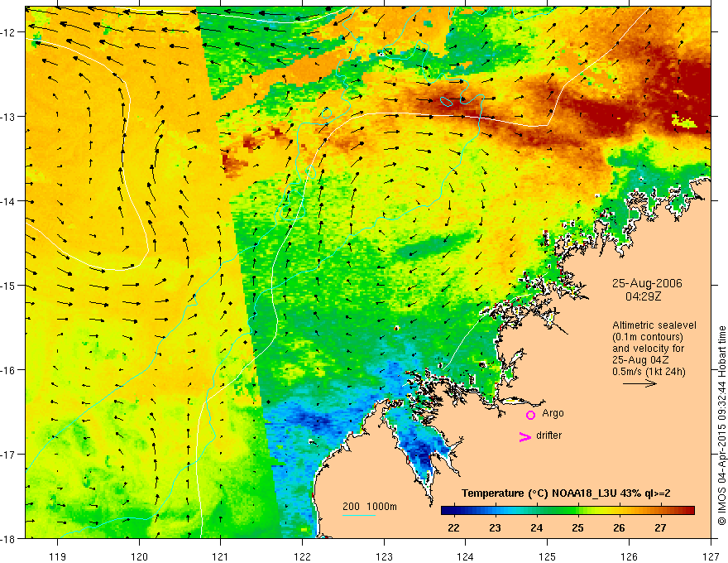
Task: Click latitude label -15 on left axis
Action: (9, 286)
